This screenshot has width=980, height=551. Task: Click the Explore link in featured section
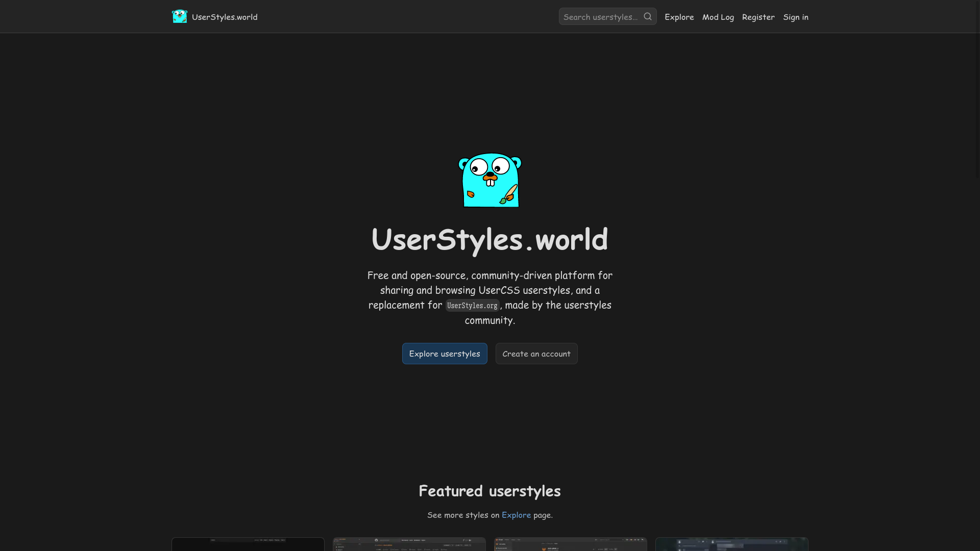tap(516, 515)
